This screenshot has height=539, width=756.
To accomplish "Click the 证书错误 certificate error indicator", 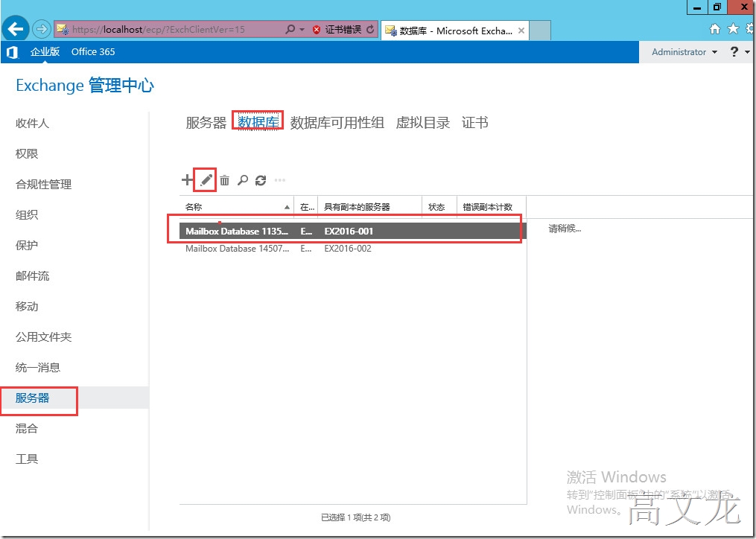I will point(337,30).
